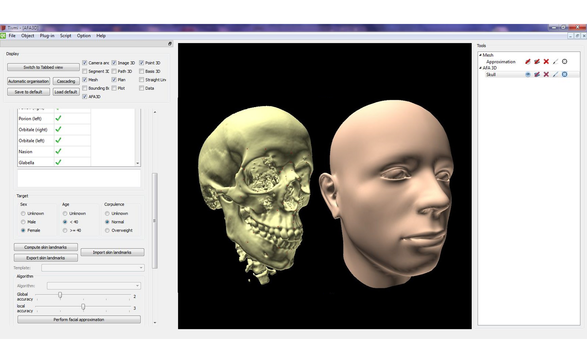Click the green check for Orbitale (right)
This screenshot has height=363, width=587.
58,129
